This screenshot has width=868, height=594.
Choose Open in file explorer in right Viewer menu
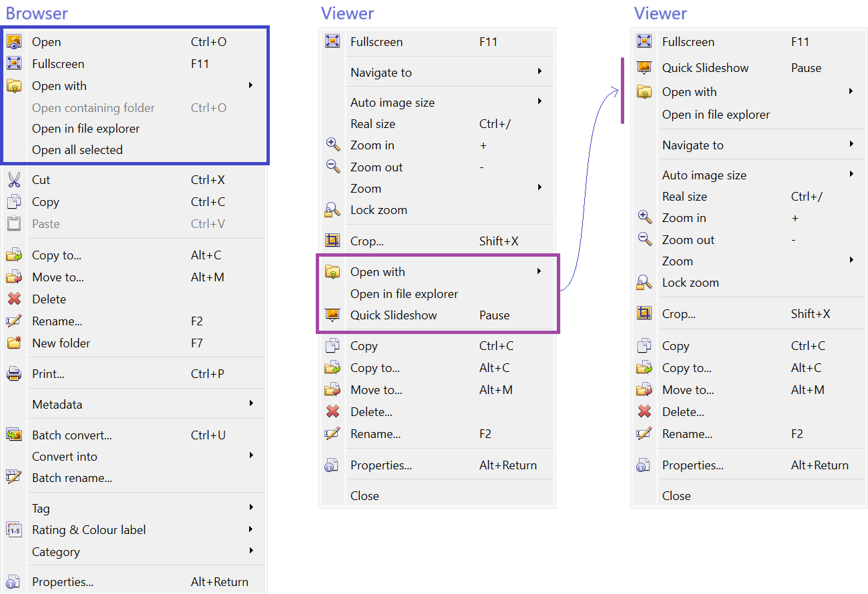click(716, 115)
